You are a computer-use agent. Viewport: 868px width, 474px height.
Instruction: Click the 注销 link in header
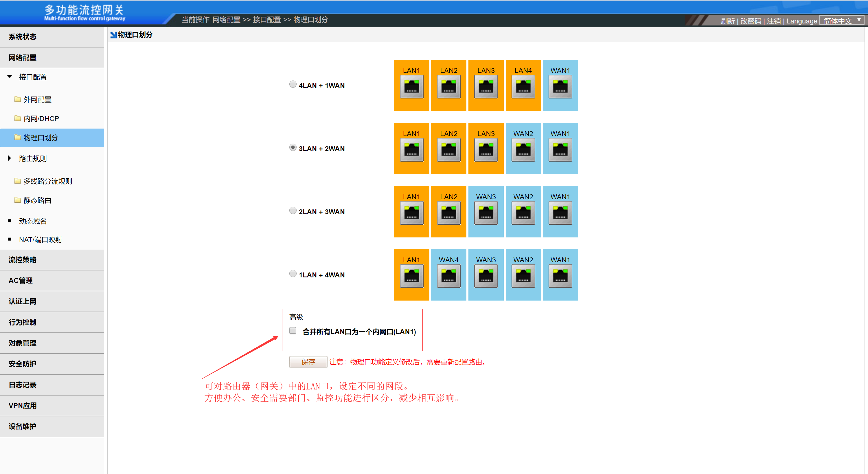pos(773,21)
